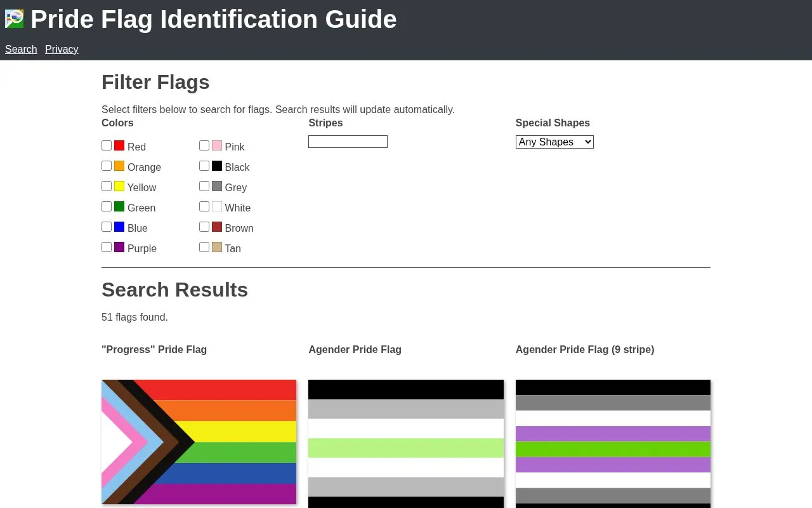The height and width of the screenshot is (508, 812).
Task: Toggle the Black color checkbox
Action: pos(204,166)
